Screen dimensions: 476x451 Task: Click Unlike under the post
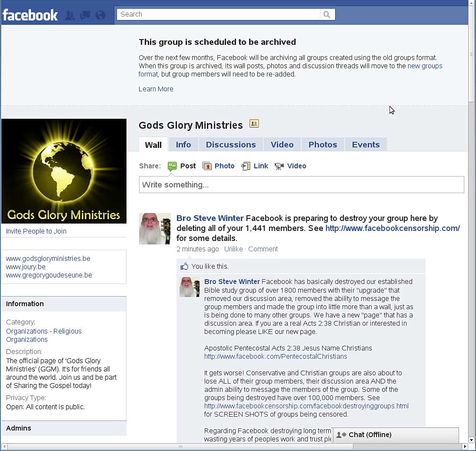[x=233, y=249]
